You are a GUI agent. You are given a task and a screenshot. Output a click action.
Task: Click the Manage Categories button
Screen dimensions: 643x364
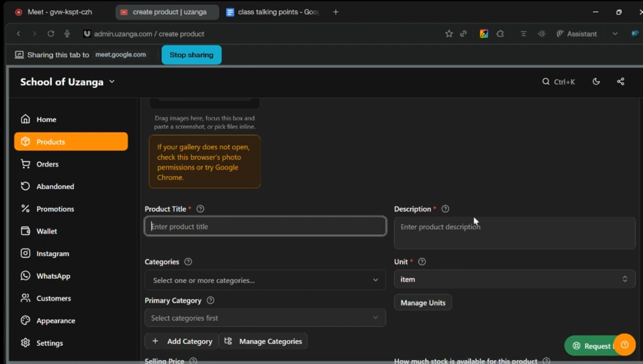click(264, 341)
